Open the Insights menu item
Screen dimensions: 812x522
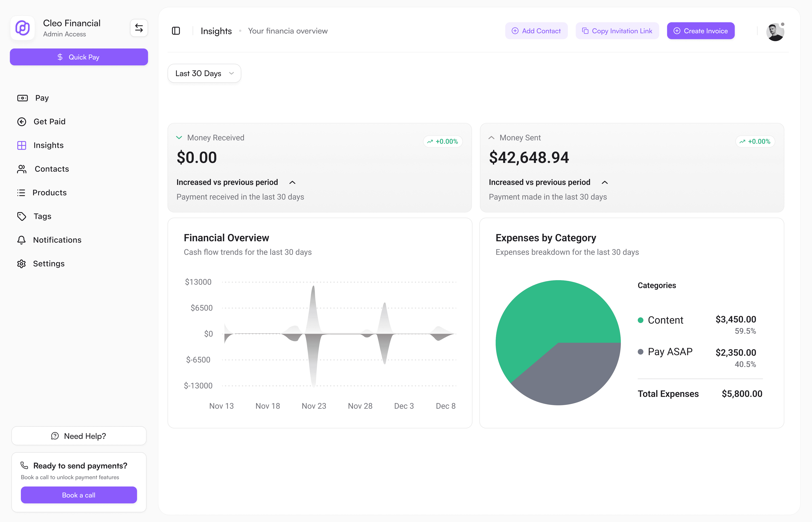click(48, 145)
